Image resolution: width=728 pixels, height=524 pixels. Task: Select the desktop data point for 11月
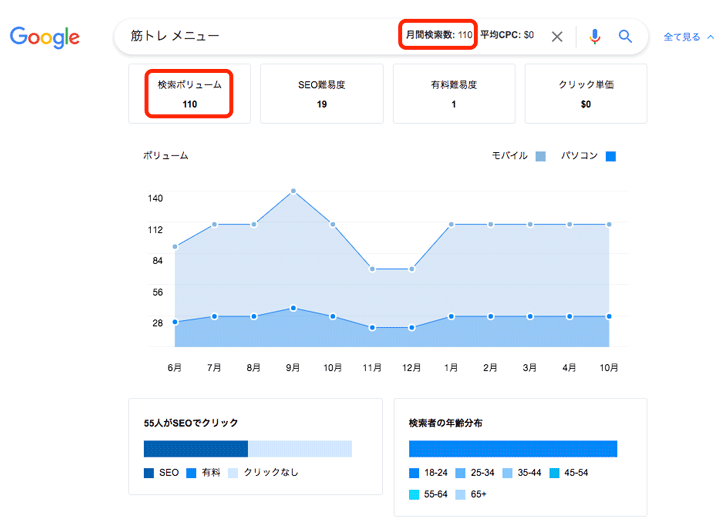[372, 328]
